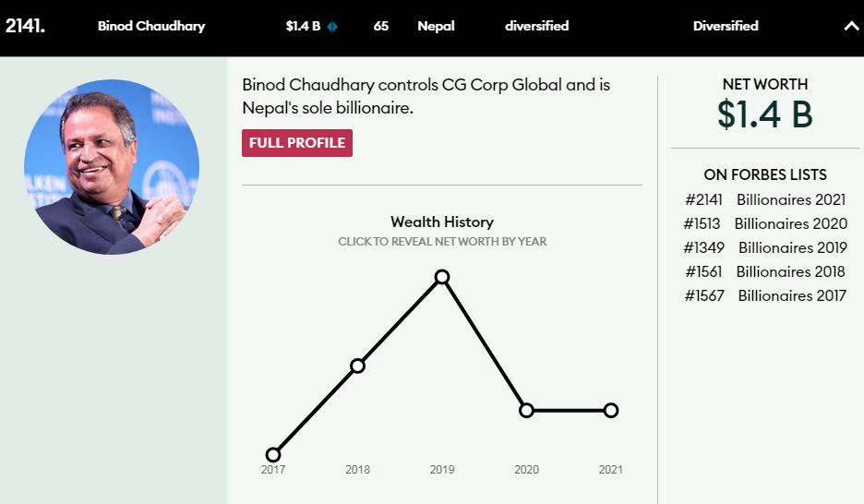Viewport: 864px width, 504px height.
Task: Click the Diversified industry label in the header
Action: 726,26
